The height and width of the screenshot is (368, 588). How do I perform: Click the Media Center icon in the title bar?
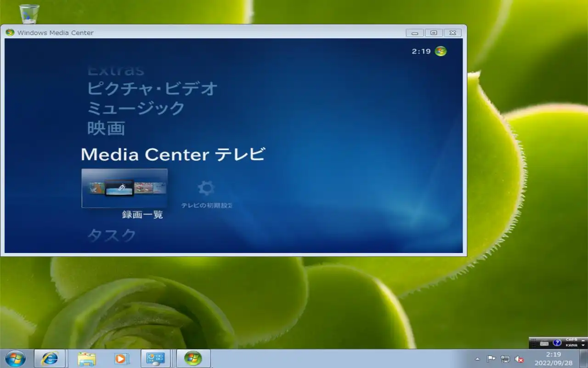(10, 33)
